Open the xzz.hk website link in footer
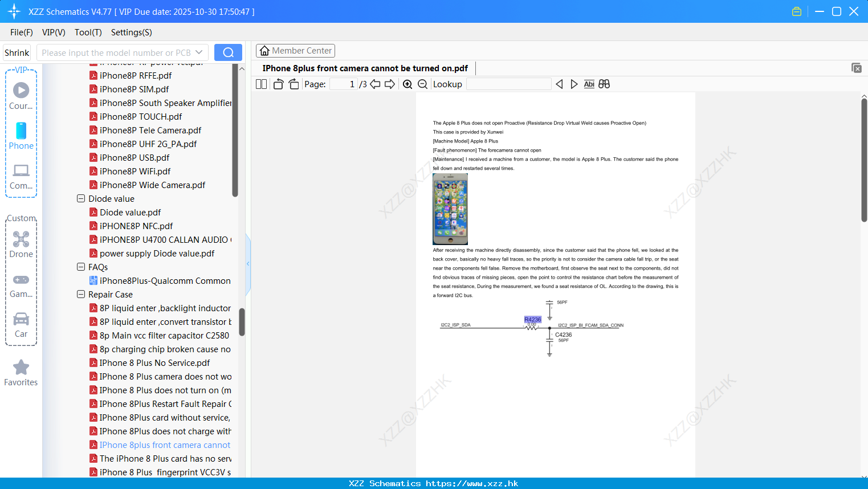868x489 pixels. click(x=472, y=483)
